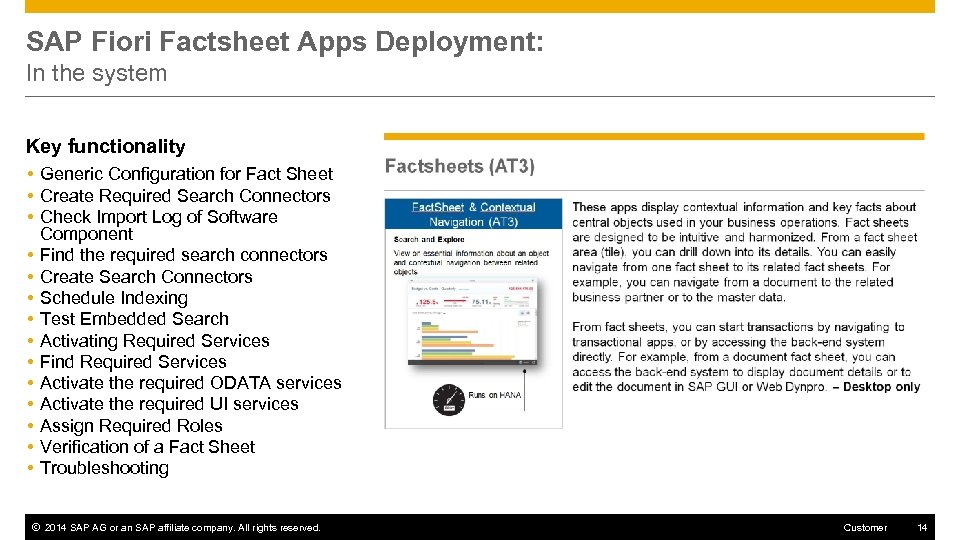Image resolution: width=960 pixels, height=540 pixels.
Task: Click the dashboard bar chart thumbnail
Action: 472,323
